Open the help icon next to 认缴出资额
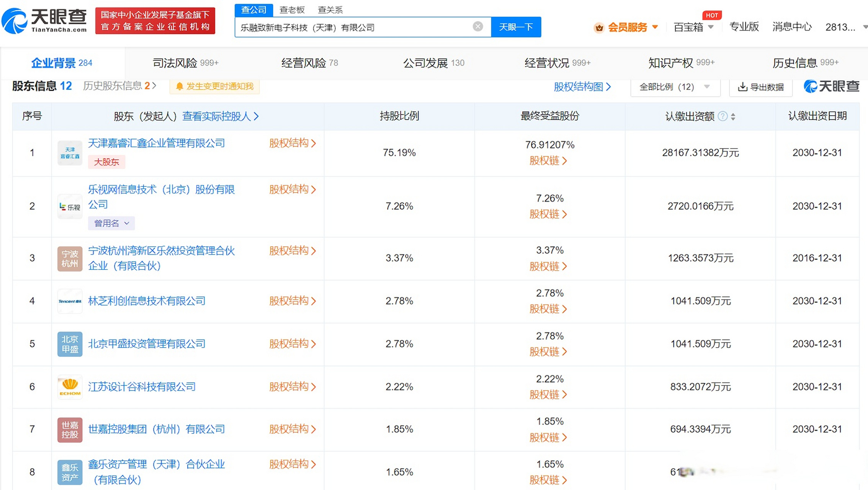868x490 pixels. tap(723, 116)
